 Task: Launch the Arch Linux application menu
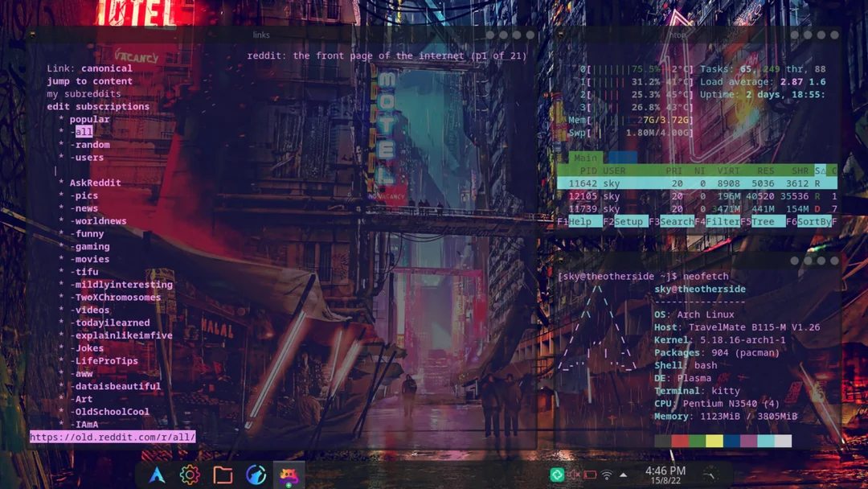click(157, 475)
